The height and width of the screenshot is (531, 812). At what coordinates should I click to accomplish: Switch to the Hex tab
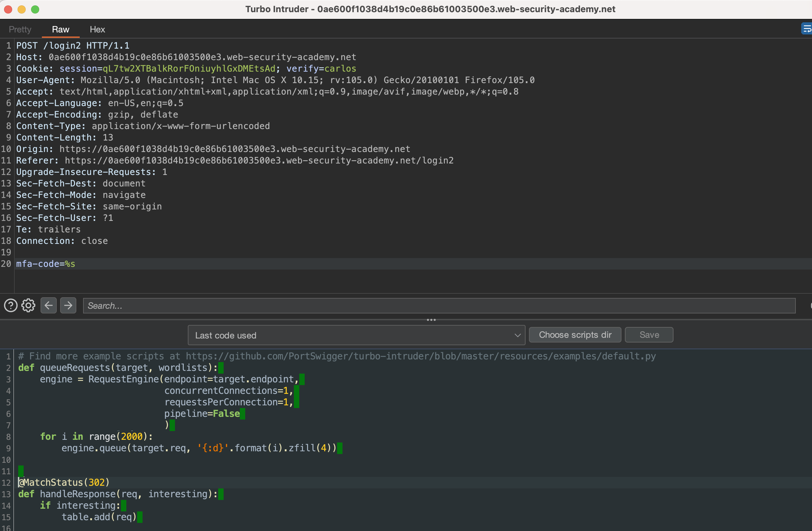(97, 29)
